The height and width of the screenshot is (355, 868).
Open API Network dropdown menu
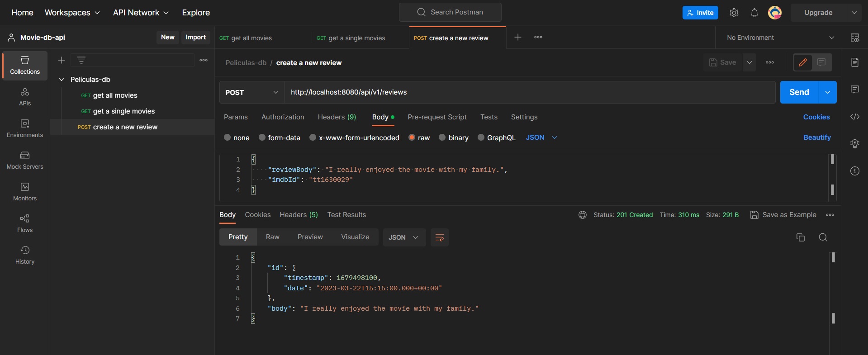point(141,13)
